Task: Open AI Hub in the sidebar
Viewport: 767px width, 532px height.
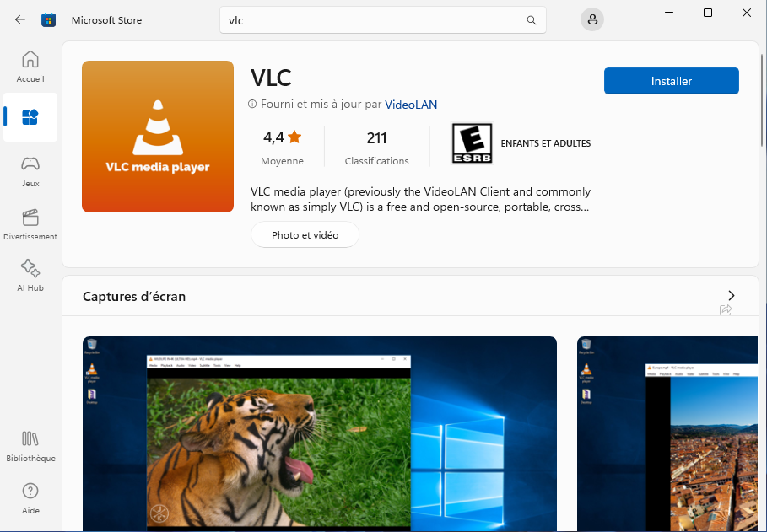Action: 30,276
